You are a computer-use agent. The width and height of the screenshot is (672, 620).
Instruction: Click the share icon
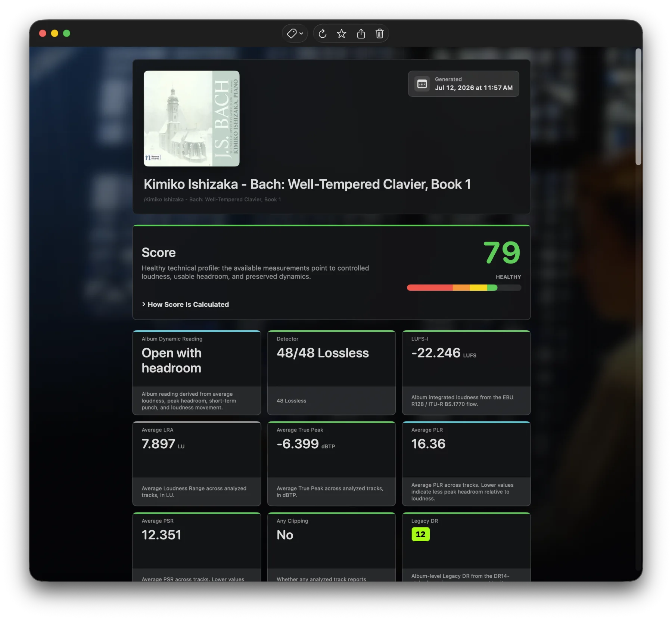coord(361,34)
